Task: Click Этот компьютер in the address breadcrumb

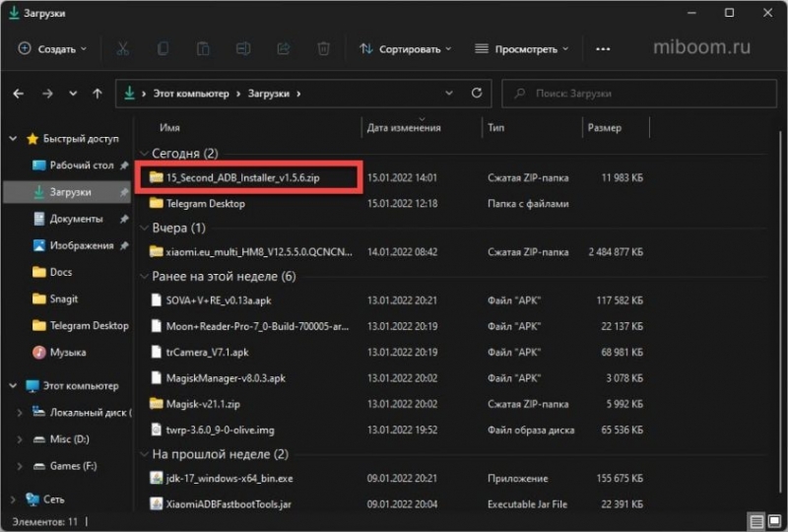Action: pyautogui.click(x=191, y=94)
